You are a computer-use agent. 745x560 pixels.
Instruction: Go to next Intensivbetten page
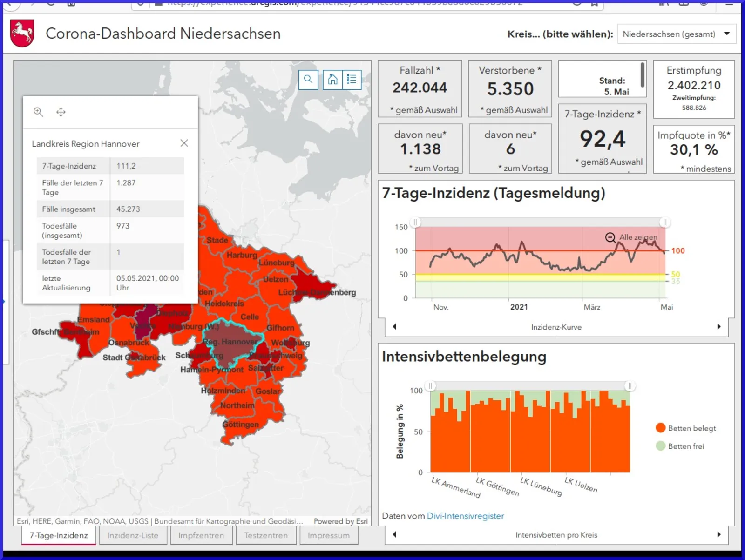pyautogui.click(x=719, y=534)
